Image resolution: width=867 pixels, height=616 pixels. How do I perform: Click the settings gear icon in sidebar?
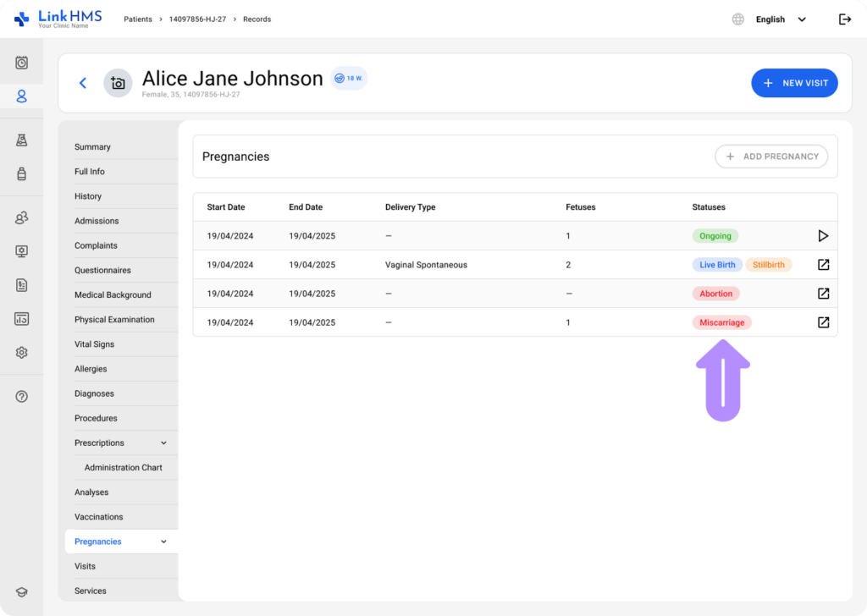[22, 353]
